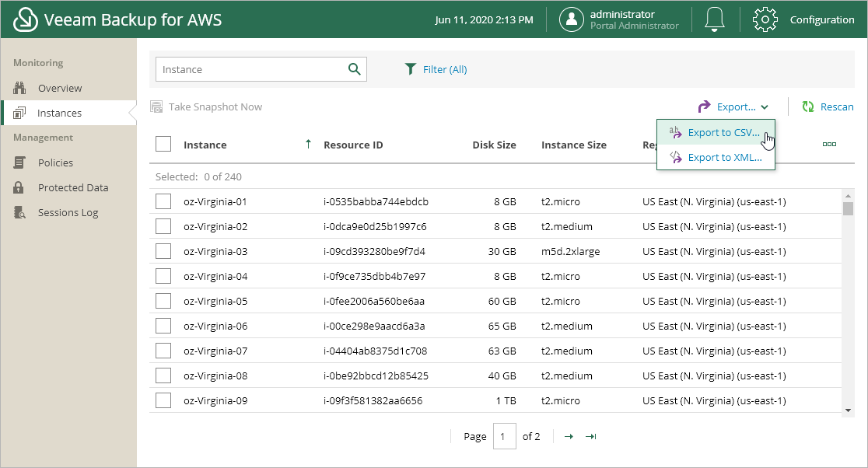Click the Take Snapshot Now label
868x468 pixels.
pyautogui.click(x=215, y=107)
